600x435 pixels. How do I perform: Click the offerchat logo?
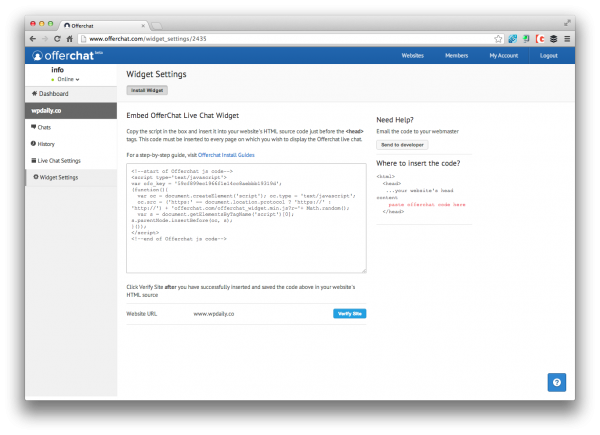[x=67, y=56]
